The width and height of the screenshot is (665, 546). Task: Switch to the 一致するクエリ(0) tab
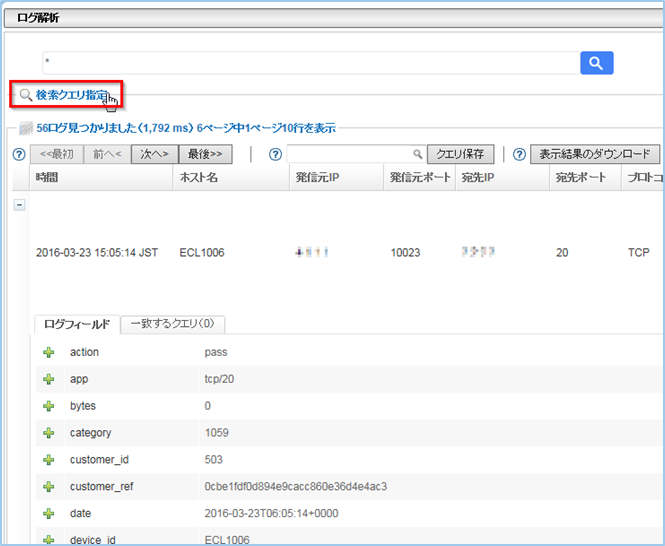point(173,324)
